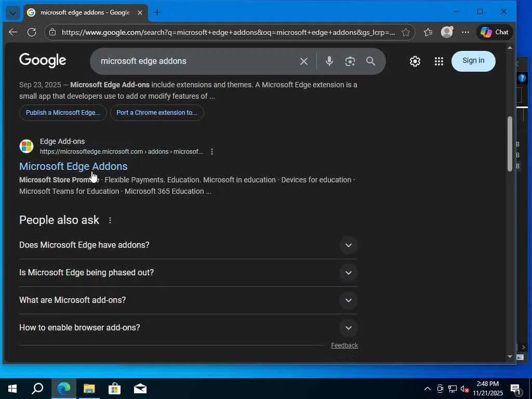Sign in to Google account
Screen dimensions: 532x399
point(473,61)
